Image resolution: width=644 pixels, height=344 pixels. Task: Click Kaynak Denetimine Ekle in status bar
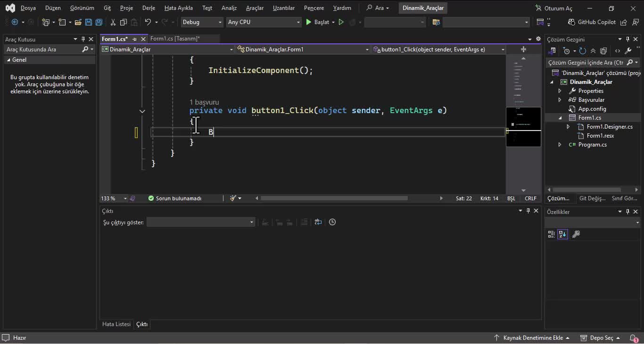click(x=532, y=338)
